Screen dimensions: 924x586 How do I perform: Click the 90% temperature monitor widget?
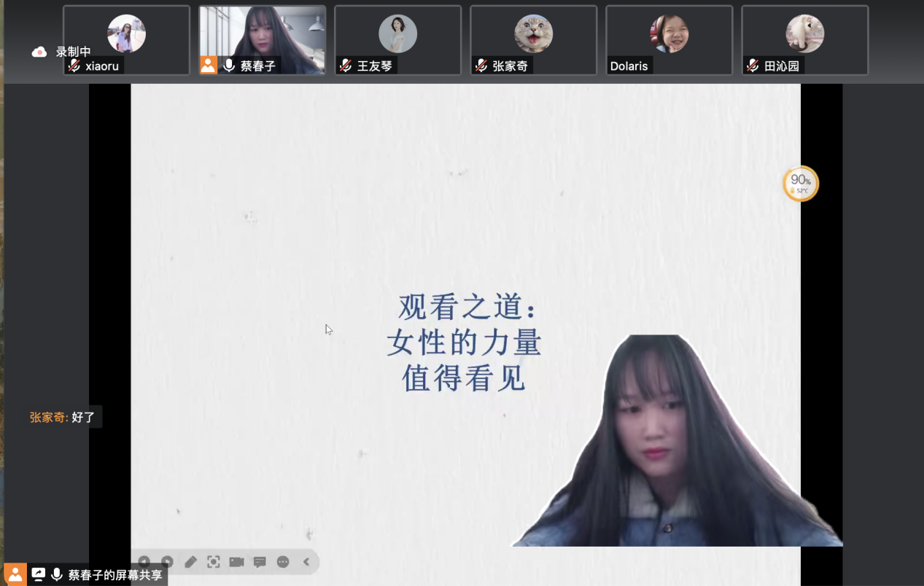[x=801, y=184]
